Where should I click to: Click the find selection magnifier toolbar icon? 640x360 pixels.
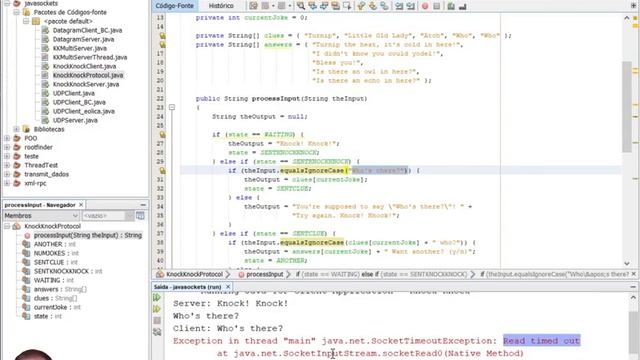coord(301,6)
